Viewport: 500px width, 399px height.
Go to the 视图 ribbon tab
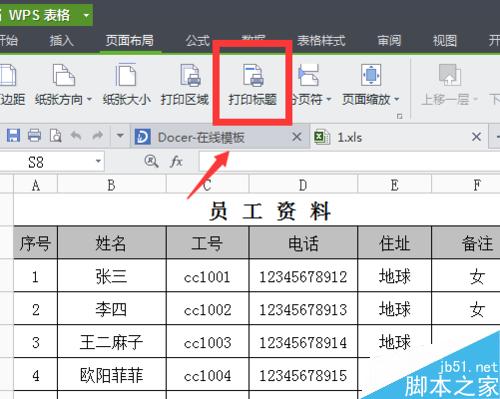(x=445, y=41)
